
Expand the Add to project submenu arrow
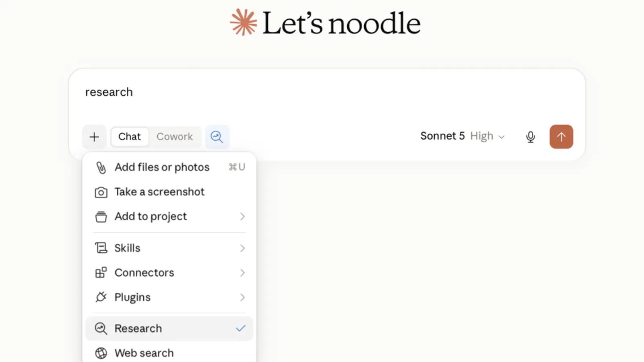(242, 216)
